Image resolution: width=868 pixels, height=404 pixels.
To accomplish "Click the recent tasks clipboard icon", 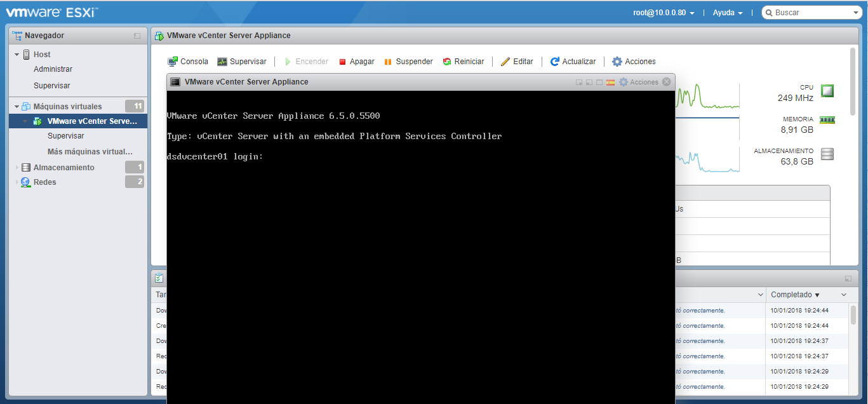I will pos(159,278).
